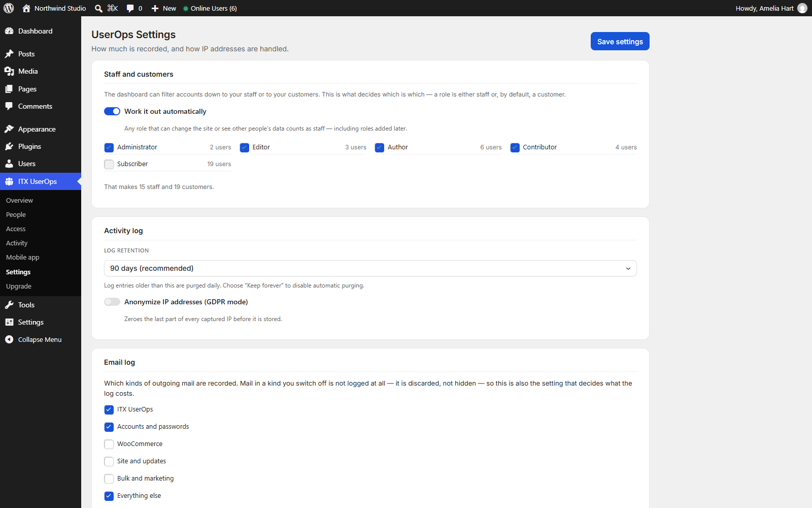Uncheck the Author role checkbox
Viewport: 812px width, 508px height.
coord(380,147)
